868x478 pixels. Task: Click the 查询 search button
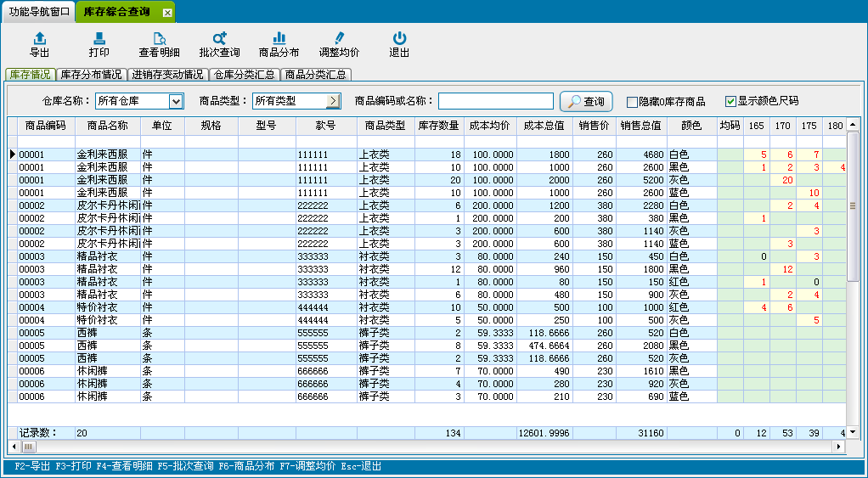click(x=586, y=101)
